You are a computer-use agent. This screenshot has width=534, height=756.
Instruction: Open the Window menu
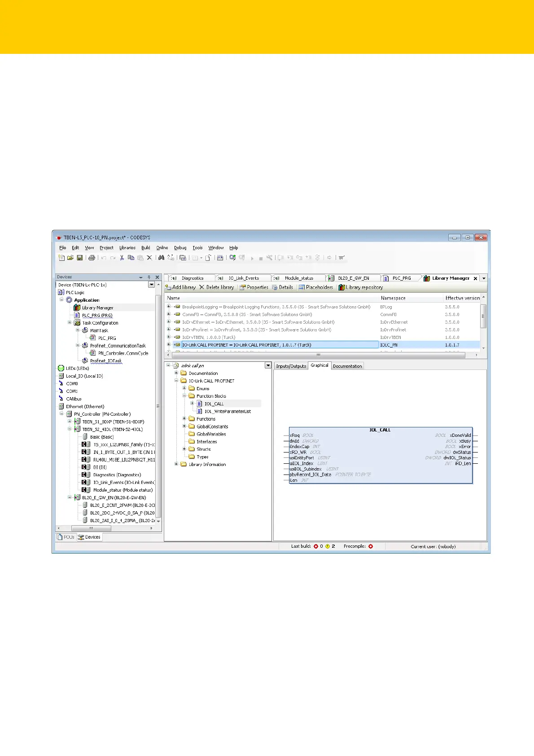coord(216,248)
